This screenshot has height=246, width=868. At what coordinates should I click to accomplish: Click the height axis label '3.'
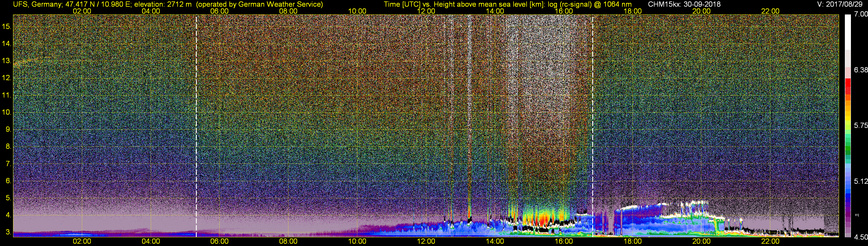click(x=9, y=232)
